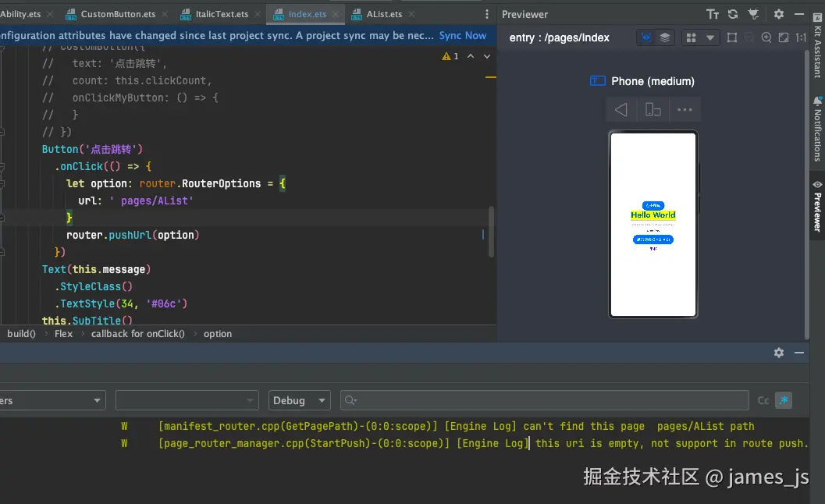Close the CustomButton.ets tab
This screenshot has height=504, width=825.
[x=165, y=14]
